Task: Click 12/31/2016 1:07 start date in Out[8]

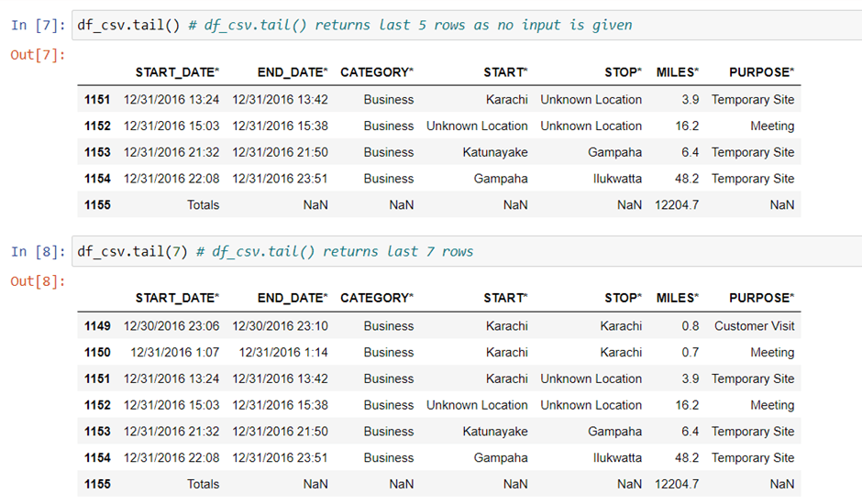Action: pyautogui.click(x=175, y=352)
